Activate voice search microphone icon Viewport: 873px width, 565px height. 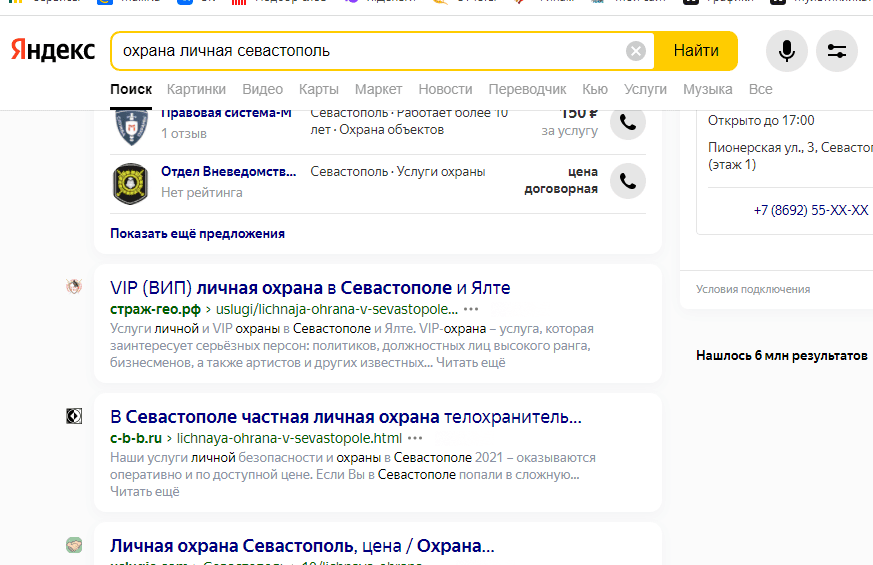point(787,51)
